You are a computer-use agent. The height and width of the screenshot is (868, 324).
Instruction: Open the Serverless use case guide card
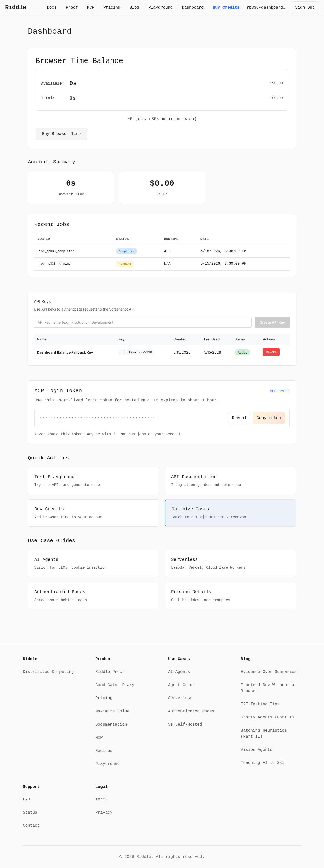pyautogui.click(x=230, y=563)
